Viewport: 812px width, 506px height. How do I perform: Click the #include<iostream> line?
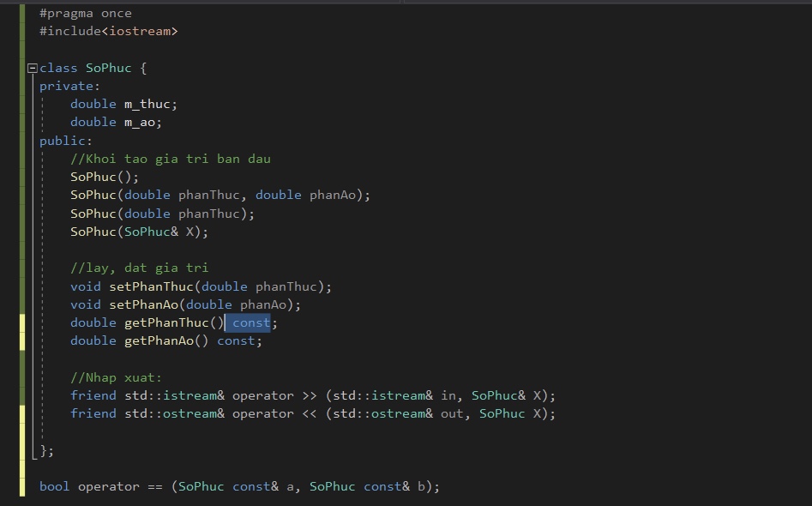[x=108, y=31]
